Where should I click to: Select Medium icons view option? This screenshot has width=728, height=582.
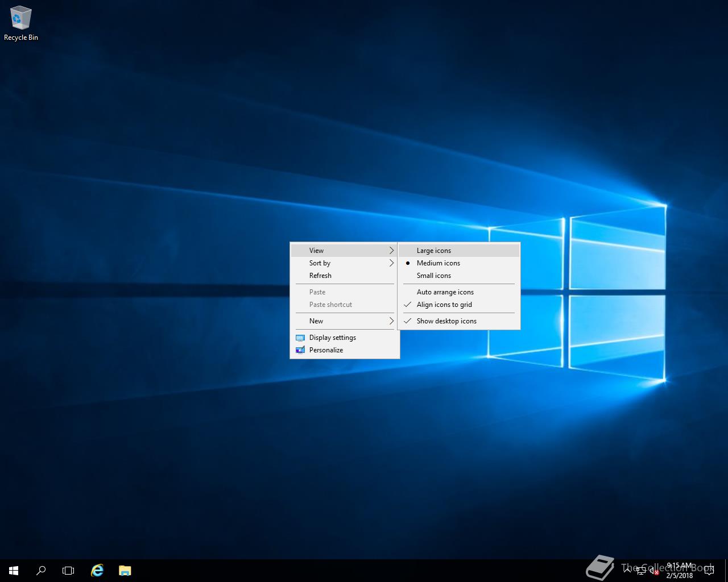[459, 263]
